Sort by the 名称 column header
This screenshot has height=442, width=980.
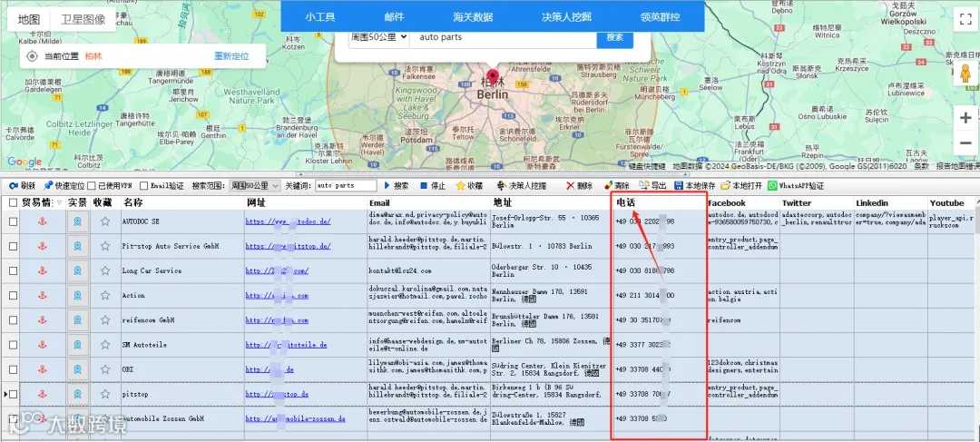(x=181, y=202)
